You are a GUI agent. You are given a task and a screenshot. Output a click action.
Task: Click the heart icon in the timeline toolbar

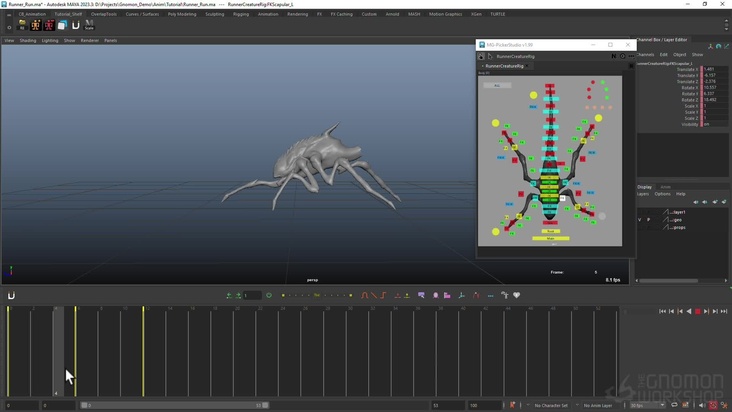pyautogui.click(x=517, y=295)
